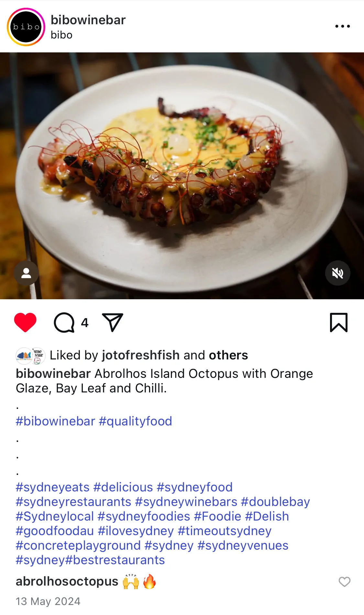The image size is (364, 615).
Task: Open the #bibowinebar hashtag
Action: click(55, 421)
